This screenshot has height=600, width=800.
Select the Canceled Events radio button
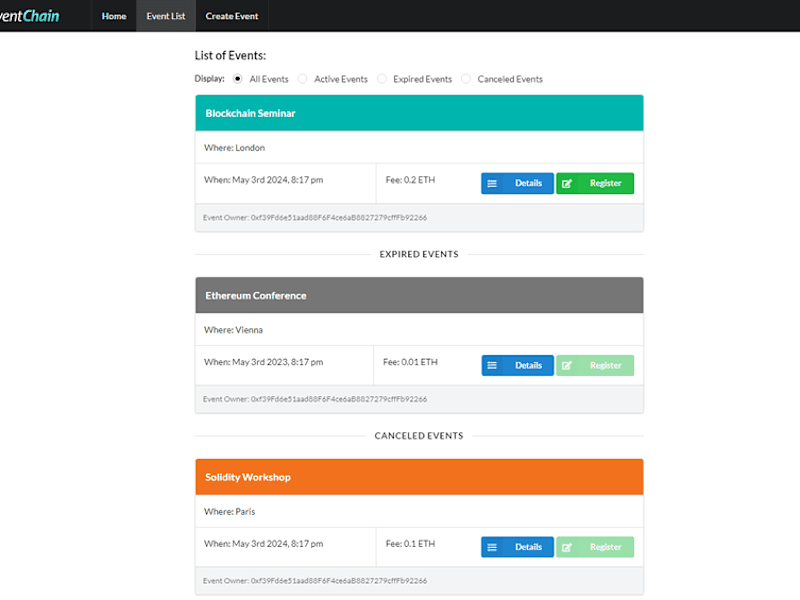click(466, 79)
